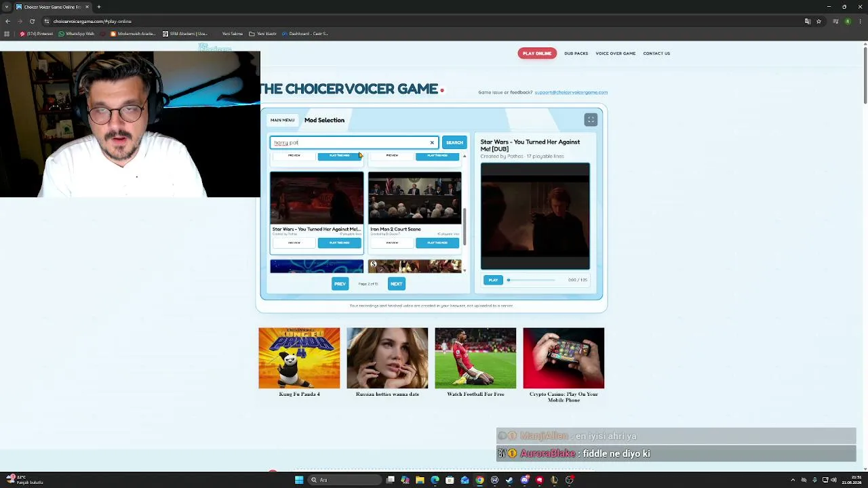
Task: Open File Explorer from the taskbar
Action: tap(420, 480)
